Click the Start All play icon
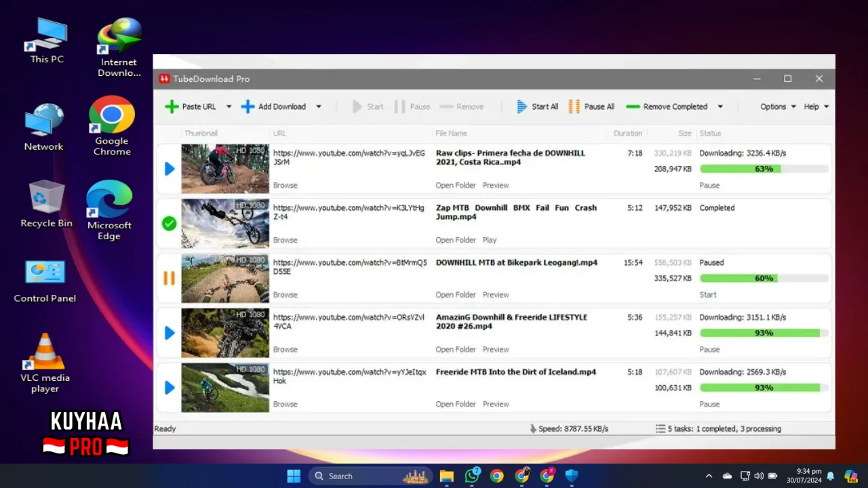This screenshot has width=868, height=488. (x=521, y=106)
